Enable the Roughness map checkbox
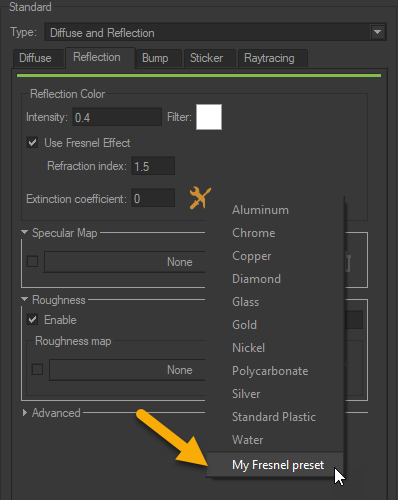The height and width of the screenshot is (500, 398). coord(37,370)
